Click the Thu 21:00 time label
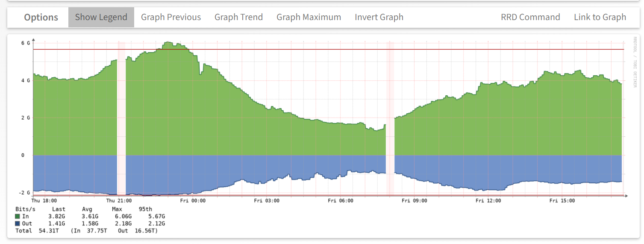This screenshot has width=644, height=244. [x=119, y=200]
